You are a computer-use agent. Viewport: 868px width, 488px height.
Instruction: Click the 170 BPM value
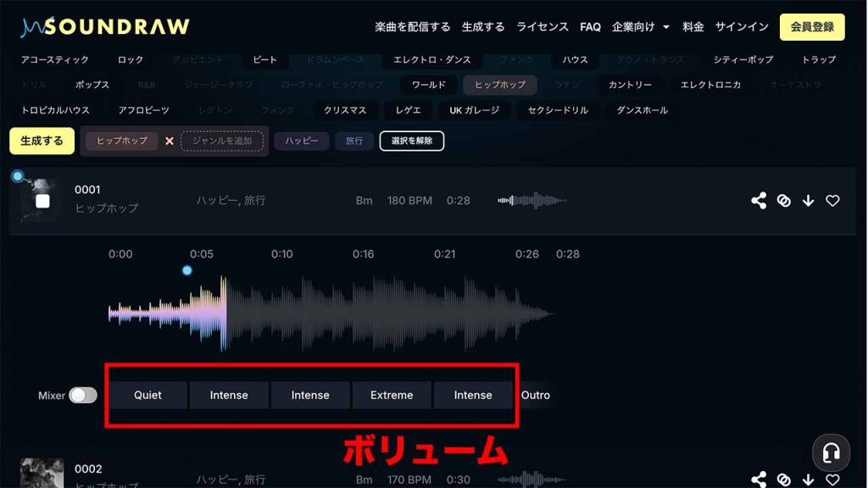409,480
